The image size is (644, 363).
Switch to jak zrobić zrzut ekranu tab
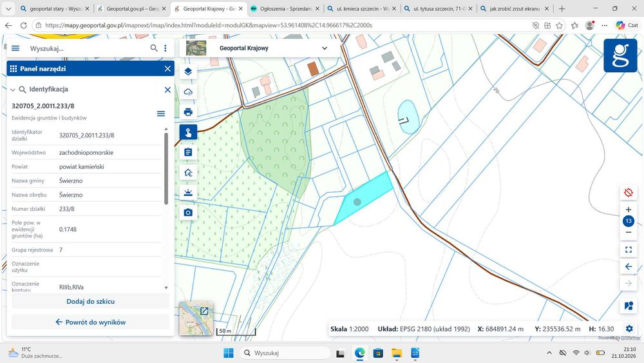pyautogui.click(x=515, y=8)
